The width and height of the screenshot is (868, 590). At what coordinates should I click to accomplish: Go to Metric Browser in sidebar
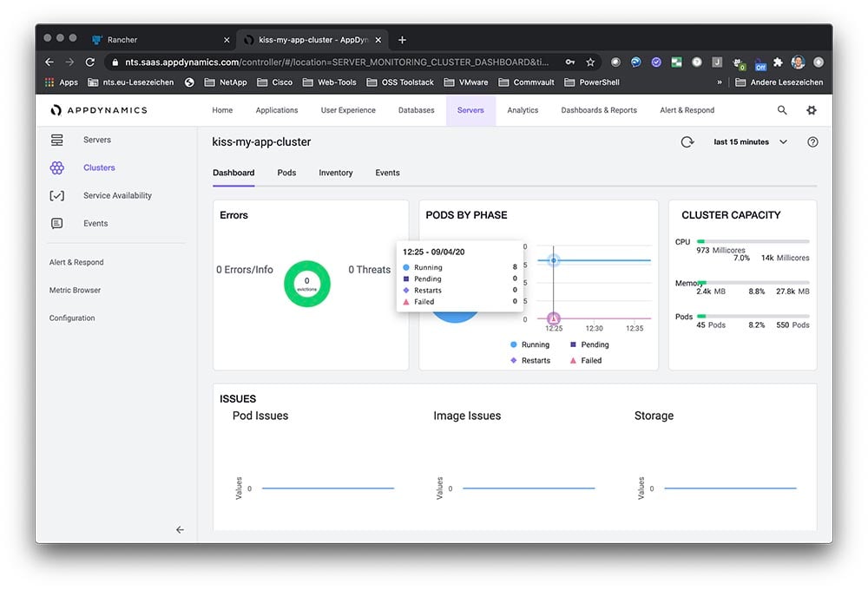(x=75, y=290)
